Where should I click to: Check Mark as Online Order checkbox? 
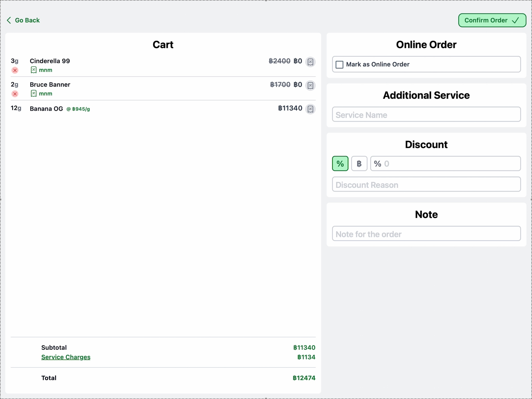click(x=339, y=65)
